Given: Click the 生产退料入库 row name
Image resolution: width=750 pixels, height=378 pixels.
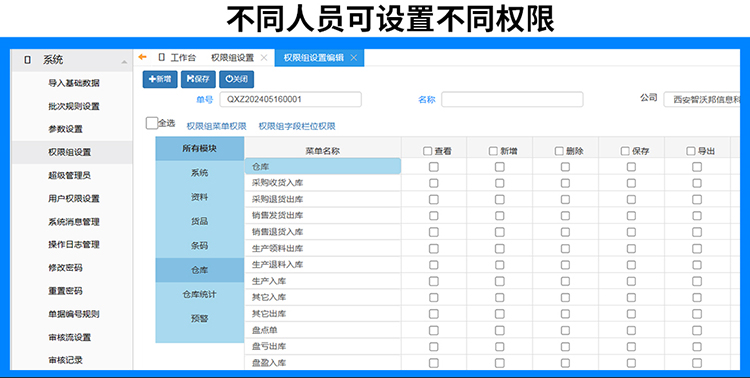Looking at the screenshot, I should pos(277,265).
